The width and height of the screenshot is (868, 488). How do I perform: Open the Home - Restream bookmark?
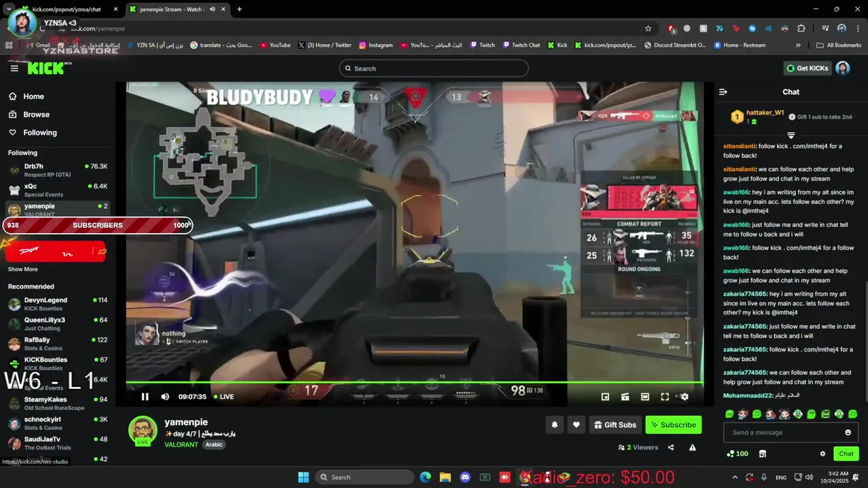(x=739, y=45)
